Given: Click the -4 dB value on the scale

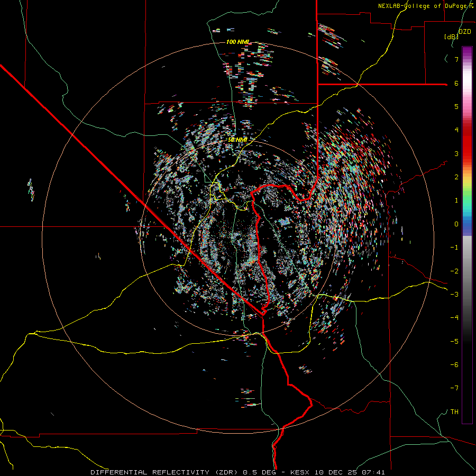Looking at the screenshot, I should (x=454, y=317).
